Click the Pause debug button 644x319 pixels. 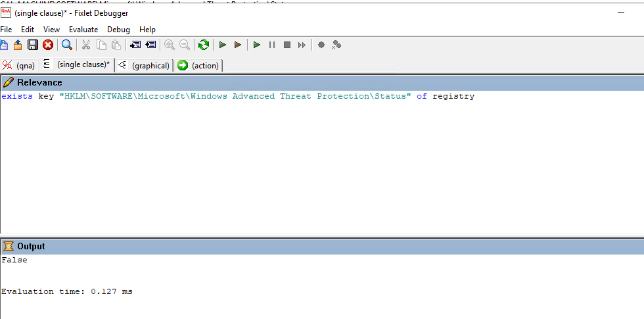pos(272,45)
